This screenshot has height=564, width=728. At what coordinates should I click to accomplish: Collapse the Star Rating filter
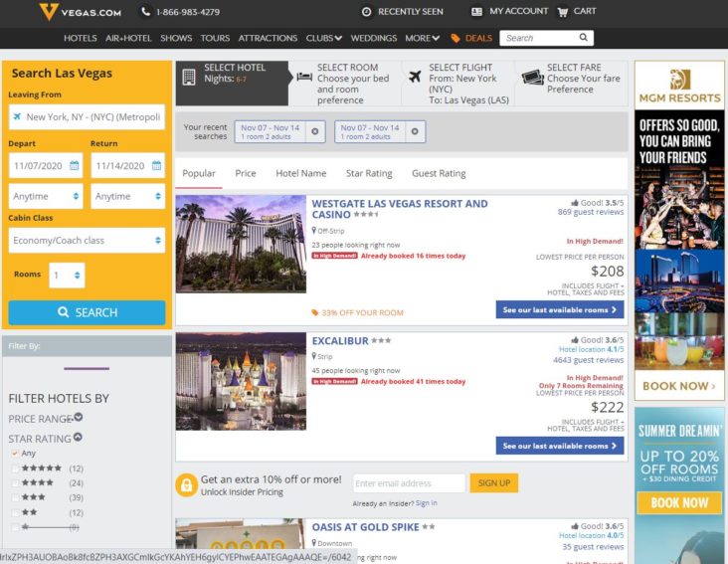tap(78, 437)
